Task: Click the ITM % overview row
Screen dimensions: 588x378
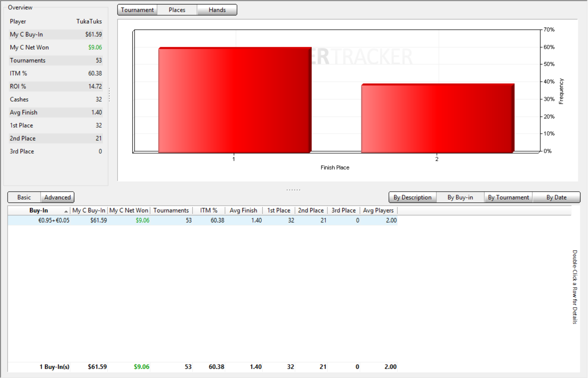Action: [56, 73]
